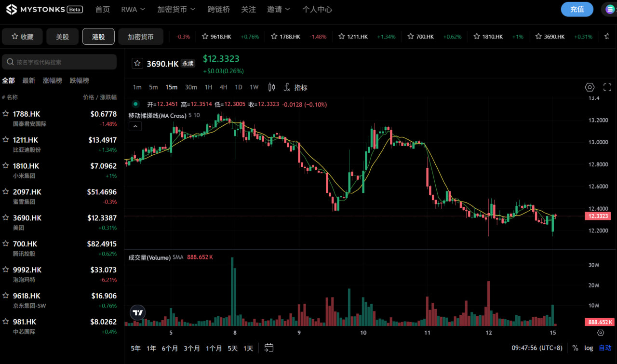Screen dimensions: 617x364
Task: Click the gear icon below the price axis
Action: point(600,333)
